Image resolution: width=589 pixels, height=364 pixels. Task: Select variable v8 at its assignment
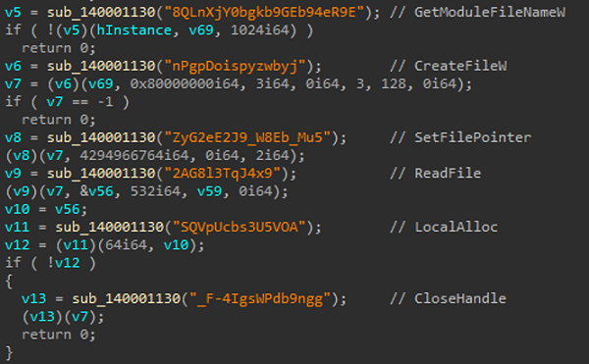pyautogui.click(x=13, y=137)
